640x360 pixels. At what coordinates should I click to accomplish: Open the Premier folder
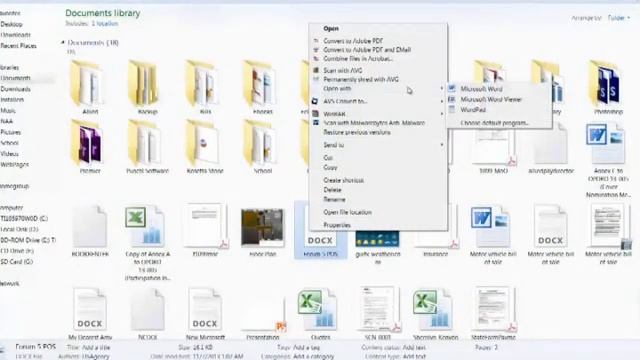90,146
